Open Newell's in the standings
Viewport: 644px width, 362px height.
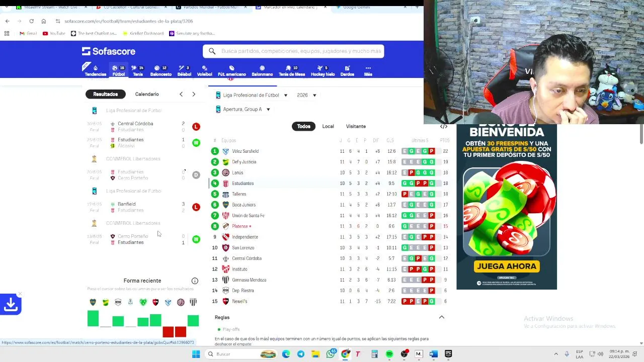(x=239, y=301)
